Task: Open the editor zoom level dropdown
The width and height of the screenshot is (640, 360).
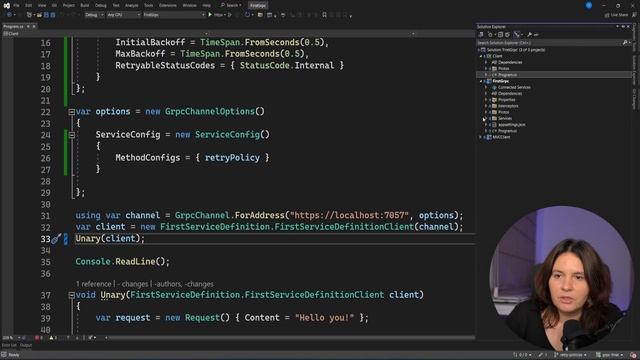Action: coord(11,338)
